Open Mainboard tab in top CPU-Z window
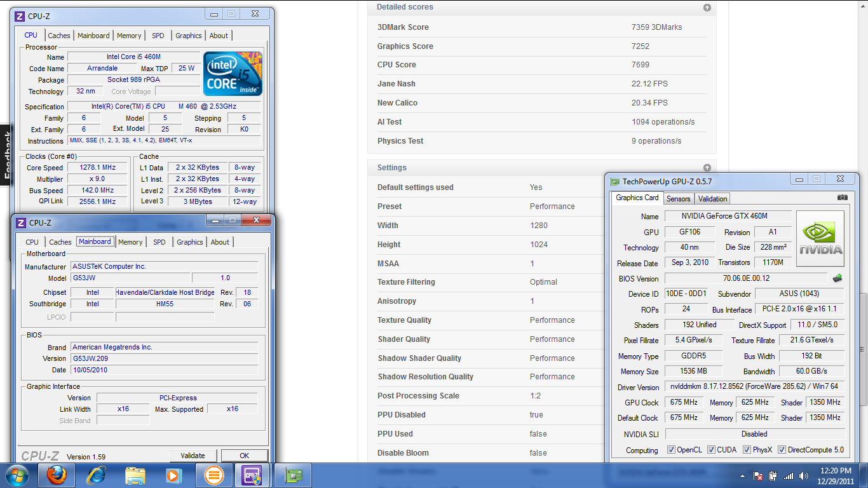 (x=93, y=36)
